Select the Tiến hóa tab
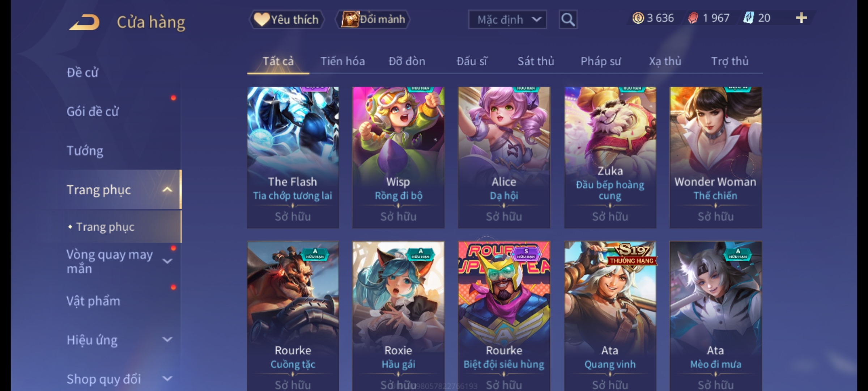868x391 pixels. (x=342, y=61)
